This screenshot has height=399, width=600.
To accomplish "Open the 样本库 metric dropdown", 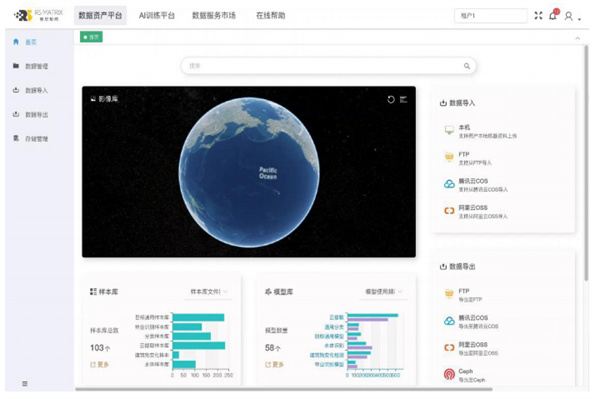I will pyautogui.click(x=209, y=292).
